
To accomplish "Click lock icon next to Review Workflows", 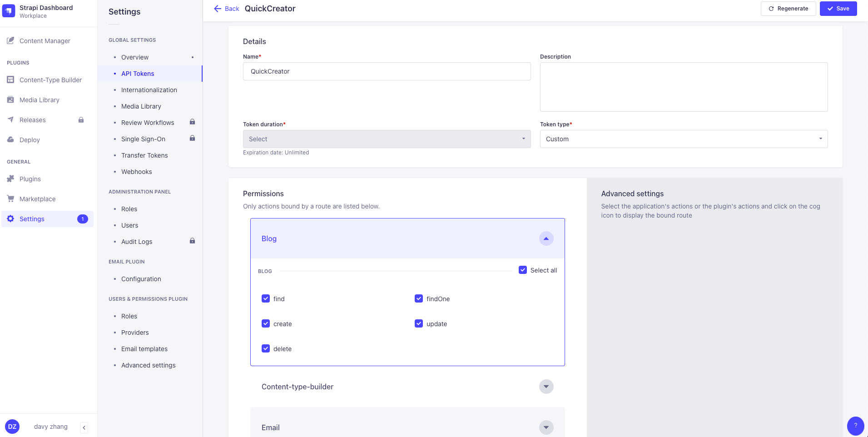I will (x=192, y=122).
